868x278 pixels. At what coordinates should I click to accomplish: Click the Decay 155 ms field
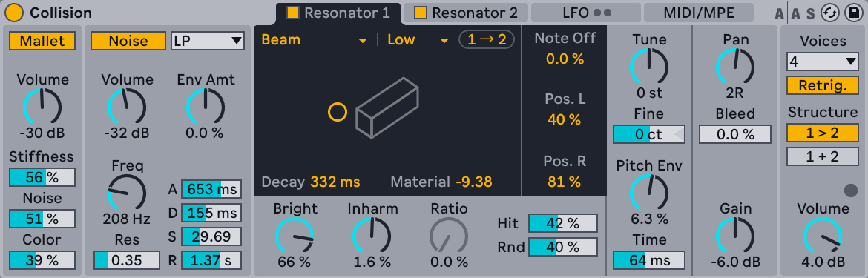(211, 213)
